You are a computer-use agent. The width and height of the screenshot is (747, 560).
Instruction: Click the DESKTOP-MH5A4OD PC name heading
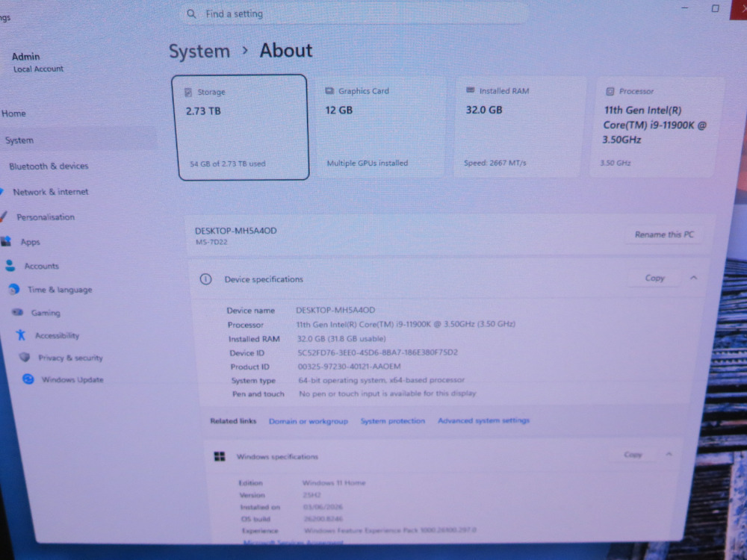tap(235, 231)
